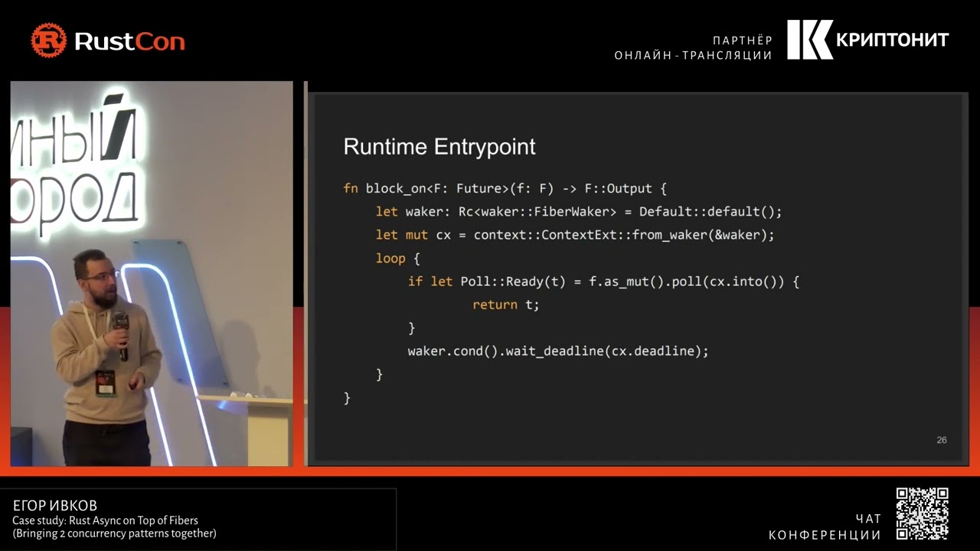Click the conference chat QR code
Image resolution: width=980 pixels, height=551 pixels.
tap(923, 514)
